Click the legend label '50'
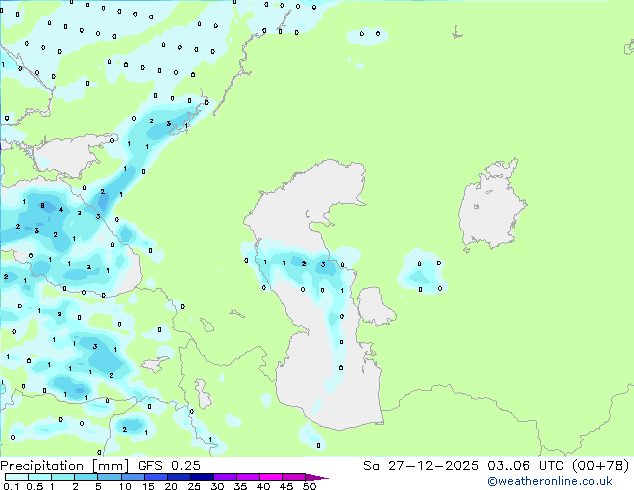Viewport: 634px width, 490px height. (x=310, y=486)
